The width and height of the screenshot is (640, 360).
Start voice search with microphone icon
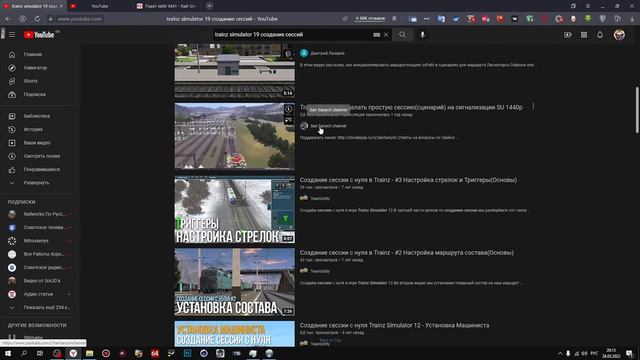click(x=422, y=35)
